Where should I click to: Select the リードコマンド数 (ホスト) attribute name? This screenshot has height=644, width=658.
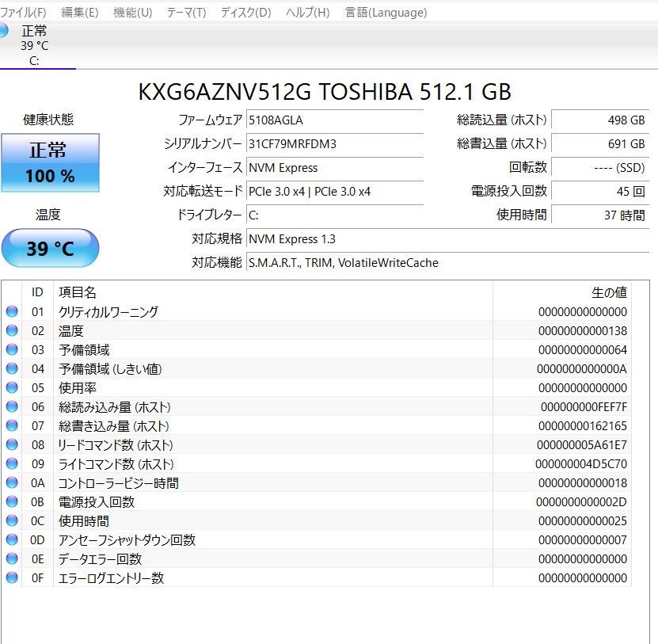pyautogui.click(x=116, y=444)
